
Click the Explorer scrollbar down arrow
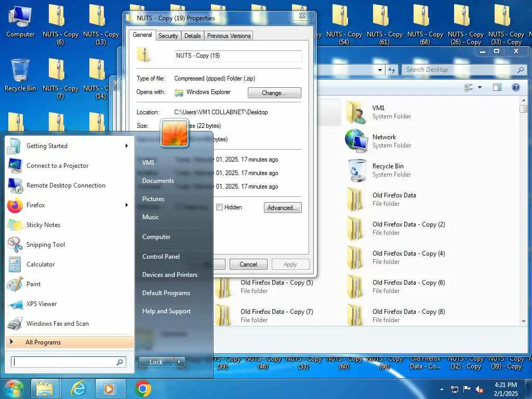524,321
